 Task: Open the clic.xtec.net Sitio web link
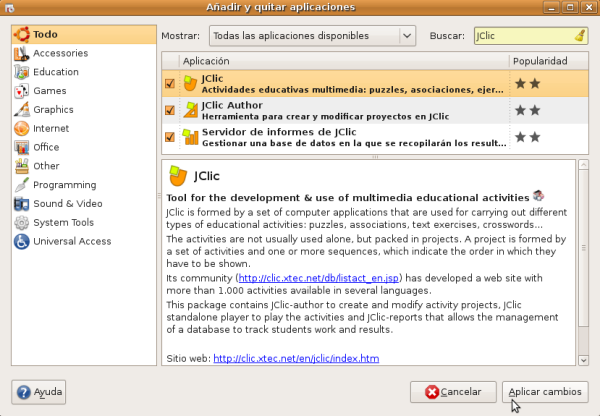pyautogui.click(x=296, y=358)
